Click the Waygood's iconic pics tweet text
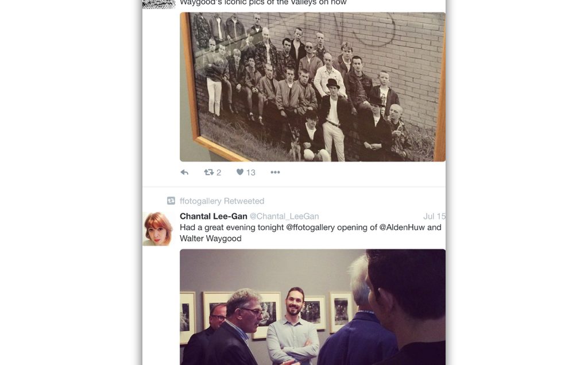588x365 pixels. [263, 3]
